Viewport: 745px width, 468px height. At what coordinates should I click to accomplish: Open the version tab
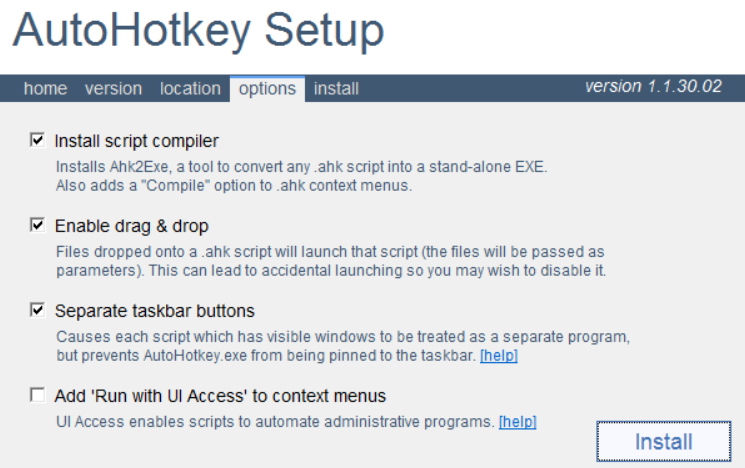tap(113, 89)
